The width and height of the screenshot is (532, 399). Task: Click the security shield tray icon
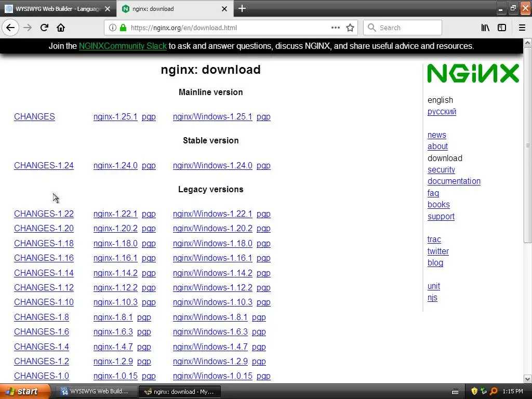pyautogui.click(x=474, y=392)
